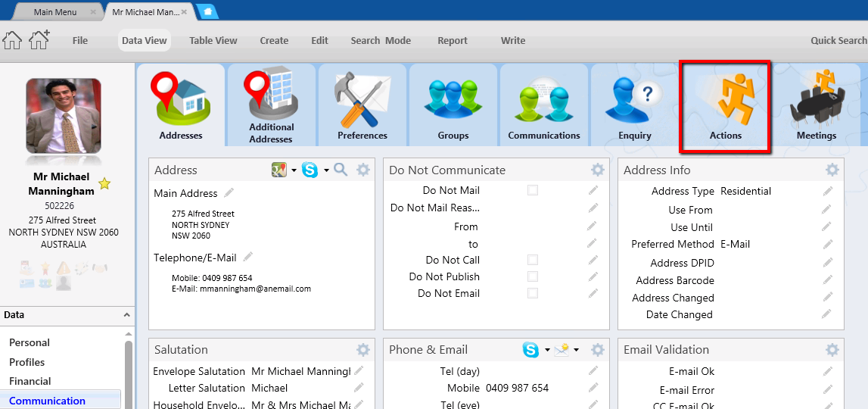868x409 pixels.
Task: Open Preferences tools icon
Action: point(362,106)
